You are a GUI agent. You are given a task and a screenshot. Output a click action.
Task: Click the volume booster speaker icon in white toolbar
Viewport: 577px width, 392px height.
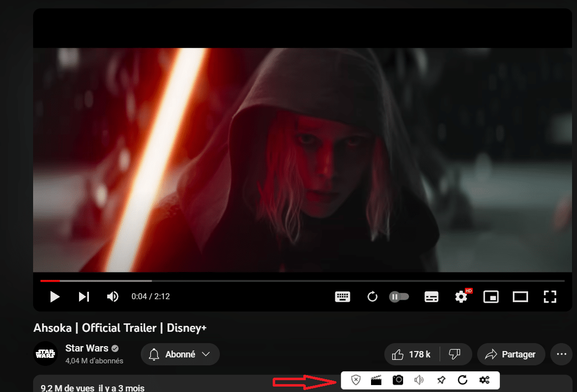(x=419, y=380)
